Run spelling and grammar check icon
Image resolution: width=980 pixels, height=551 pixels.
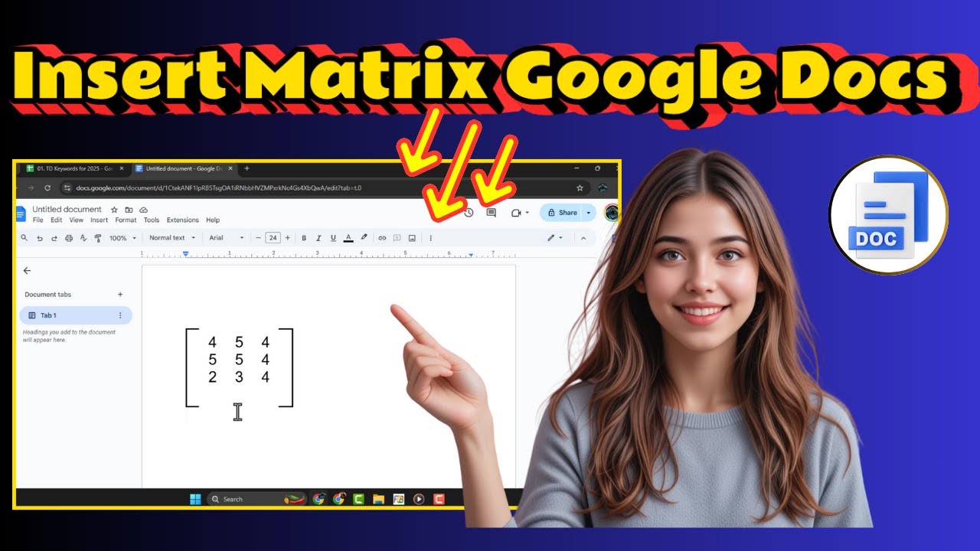point(83,238)
